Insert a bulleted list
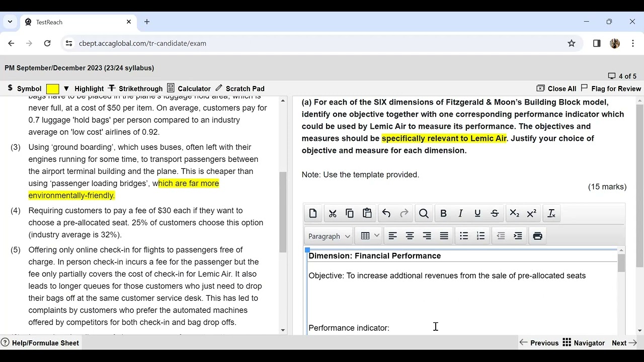 click(x=464, y=236)
